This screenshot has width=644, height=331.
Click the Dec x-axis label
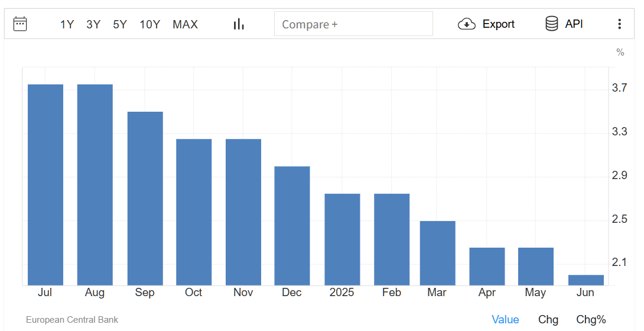292,293
